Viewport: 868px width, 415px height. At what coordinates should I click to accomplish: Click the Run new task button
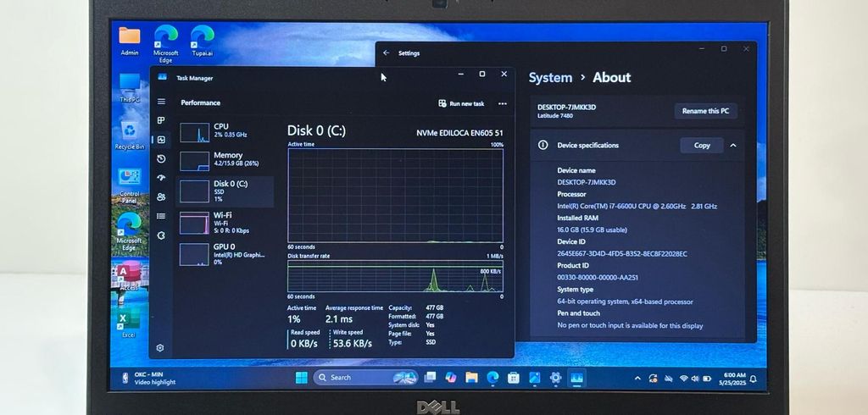[462, 103]
